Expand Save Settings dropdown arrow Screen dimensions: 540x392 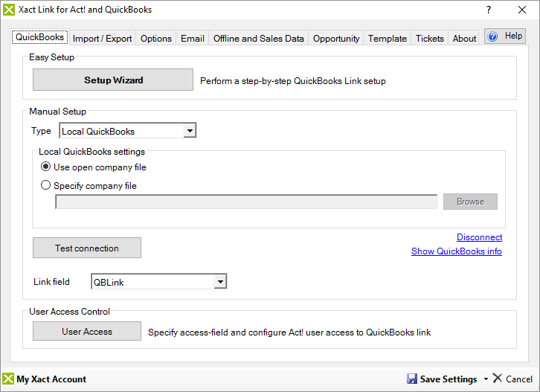click(x=486, y=379)
